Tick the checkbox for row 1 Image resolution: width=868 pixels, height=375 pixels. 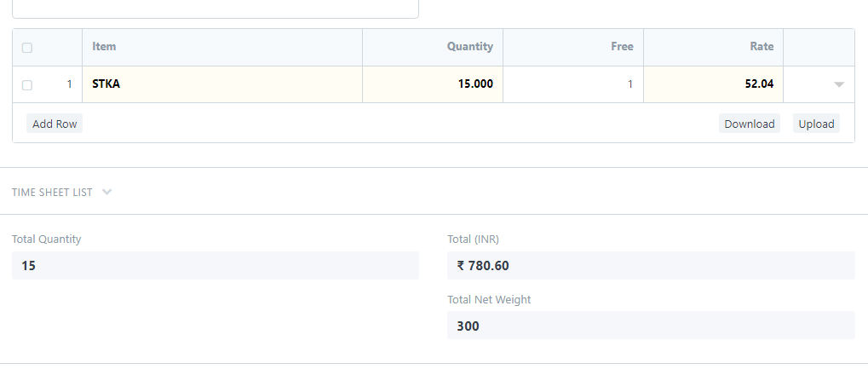pyautogui.click(x=27, y=84)
